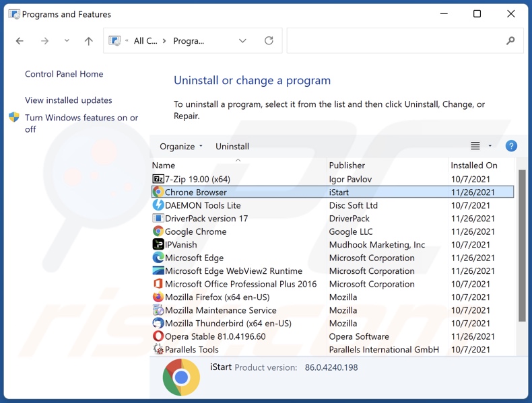Open help with the blue question mark

[511, 146]
